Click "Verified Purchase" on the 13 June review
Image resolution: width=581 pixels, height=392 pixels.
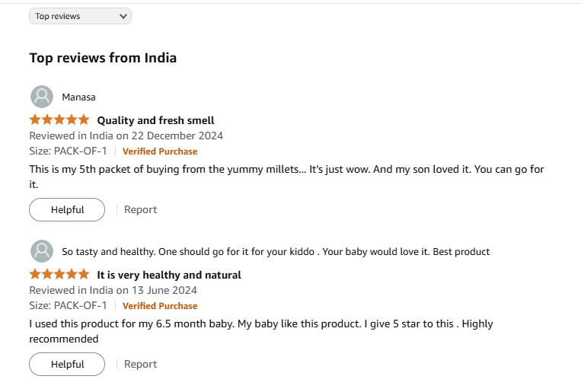[160, 306]
